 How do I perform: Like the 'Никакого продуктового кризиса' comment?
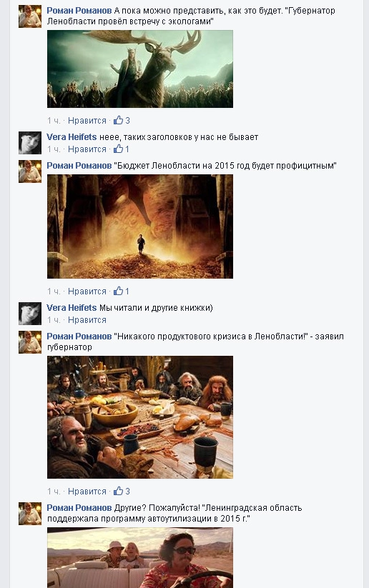click(x=87, y=491)
